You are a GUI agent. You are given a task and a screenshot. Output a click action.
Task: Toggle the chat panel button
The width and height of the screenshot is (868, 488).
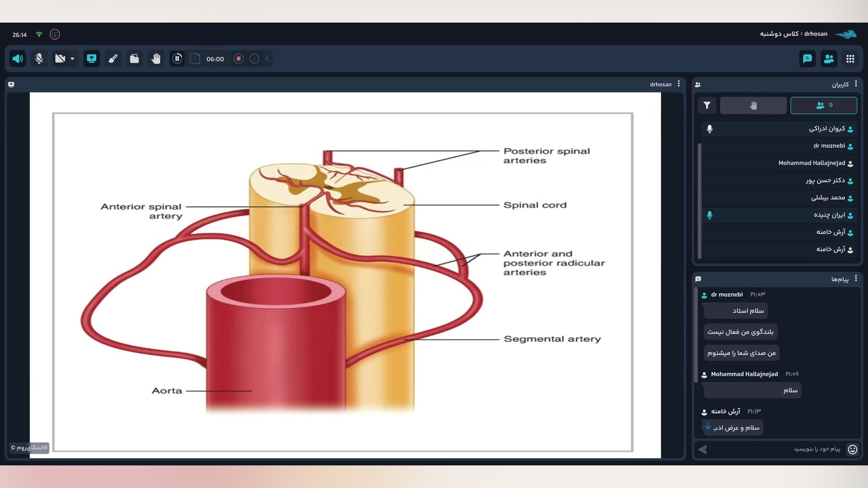[807, 59]
